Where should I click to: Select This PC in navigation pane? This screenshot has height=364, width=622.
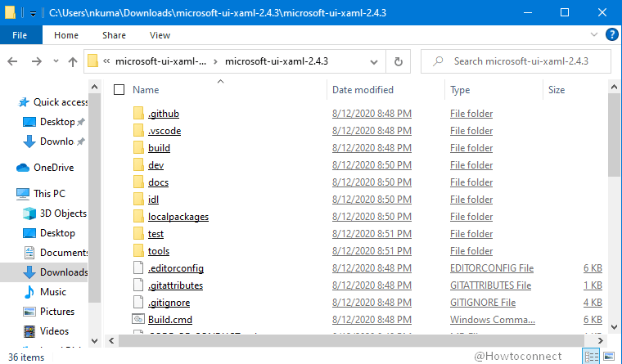(x=40, y=194)
